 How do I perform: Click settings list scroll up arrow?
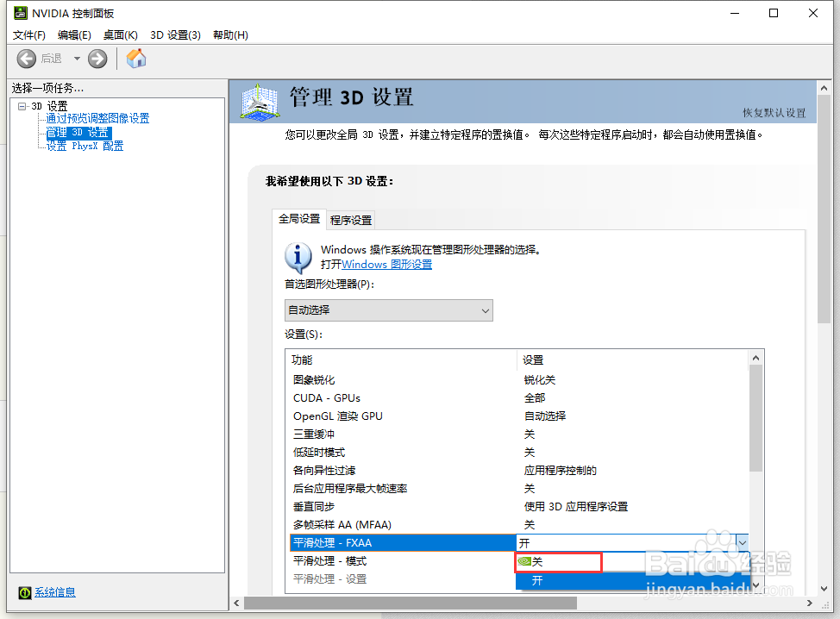click(755, 358)
